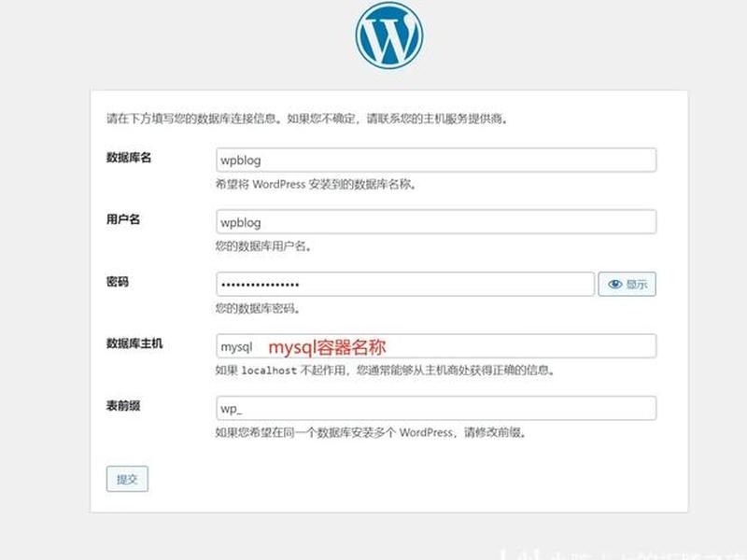Screen dimensions: 747x560
Task: Show the password using the 显示 button
Action: [627, 285]
